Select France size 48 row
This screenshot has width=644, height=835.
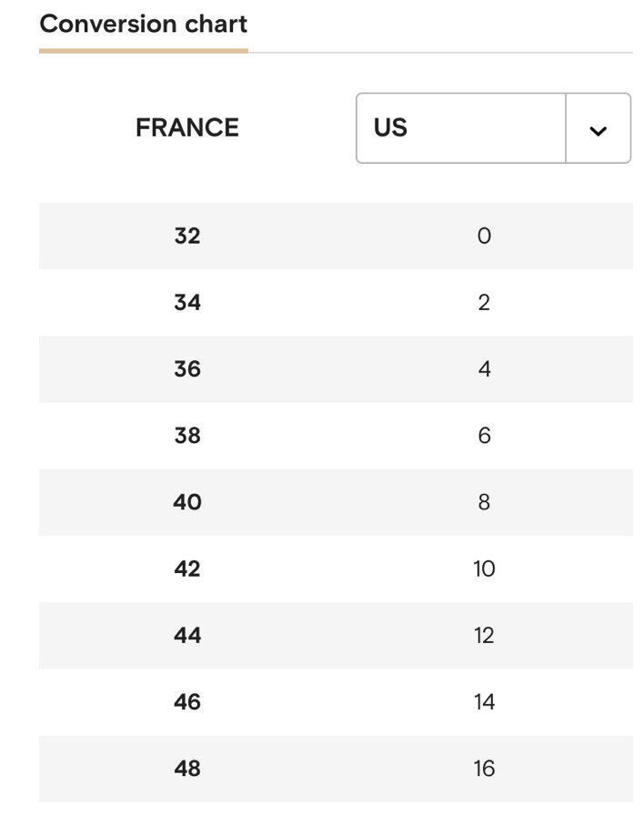coord(336,769)
